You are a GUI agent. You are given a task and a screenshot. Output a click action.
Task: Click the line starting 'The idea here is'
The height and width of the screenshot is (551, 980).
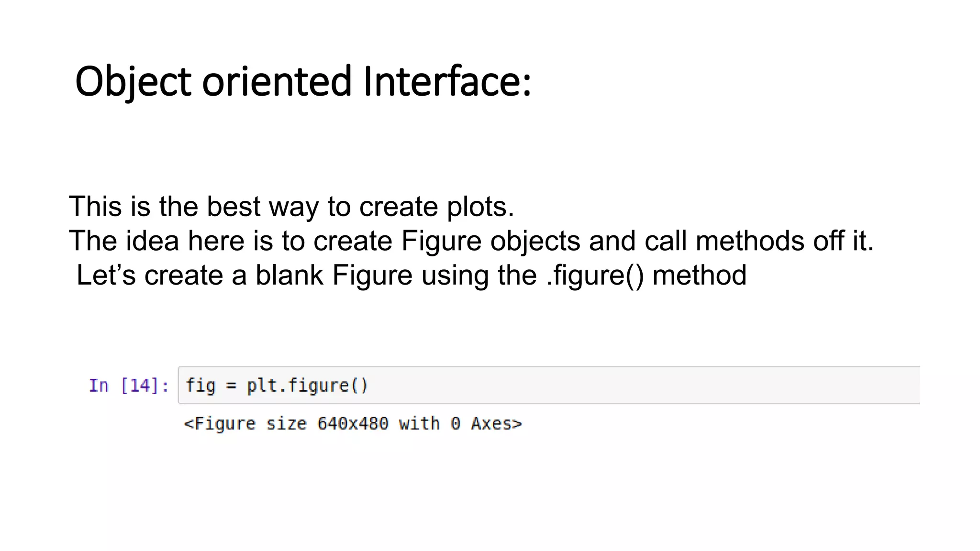click(x=471, y=241)
